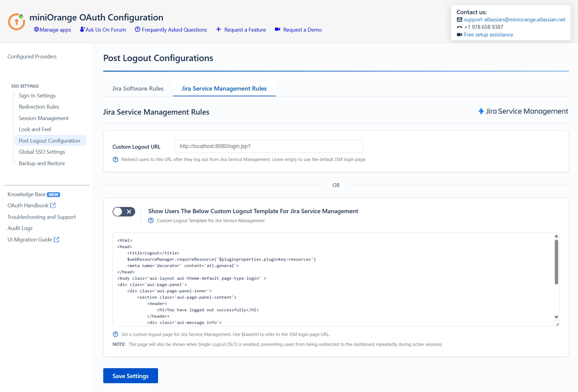Click the UI Migration Guide external link icon
The height and width of the screenshot is (392, 578).
tap(57, 240)
